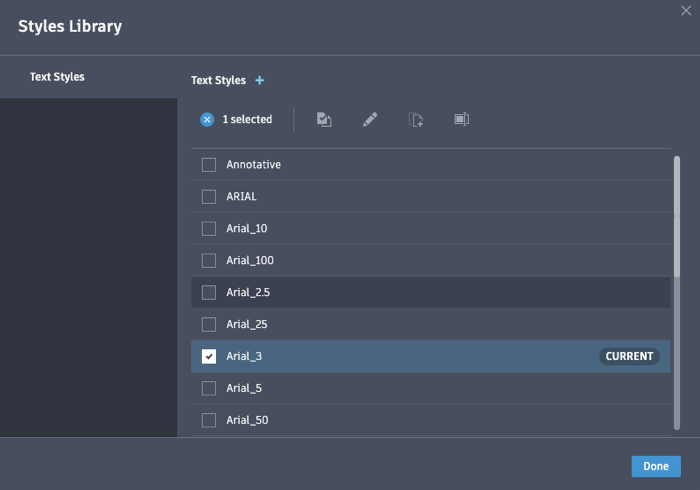Tick the Arial_10 checkbox

click(209, 229)
